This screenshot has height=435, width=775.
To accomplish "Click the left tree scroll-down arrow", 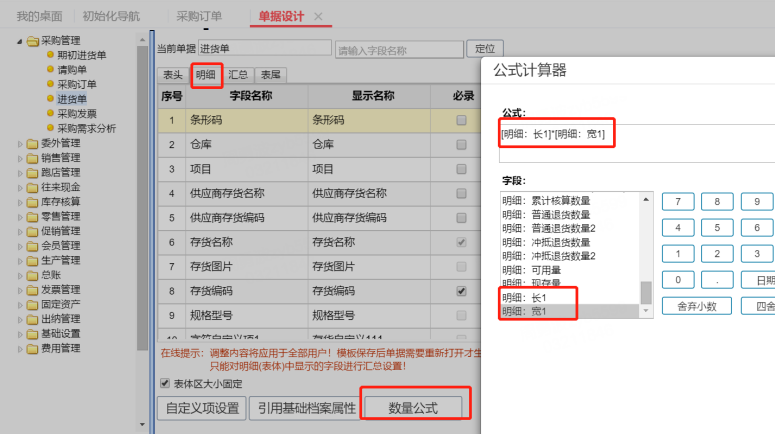I will [x=142, y=424].
